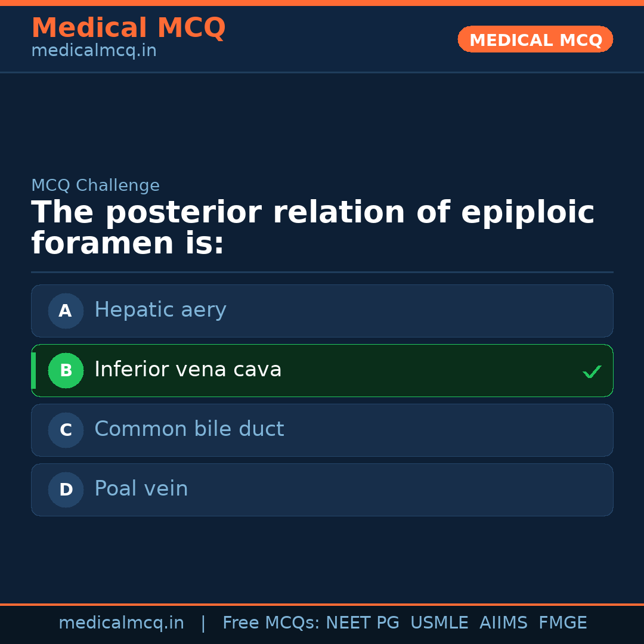644x644 pixels.
Task: Select the green B option circle
Action: (x=66, y=370)
